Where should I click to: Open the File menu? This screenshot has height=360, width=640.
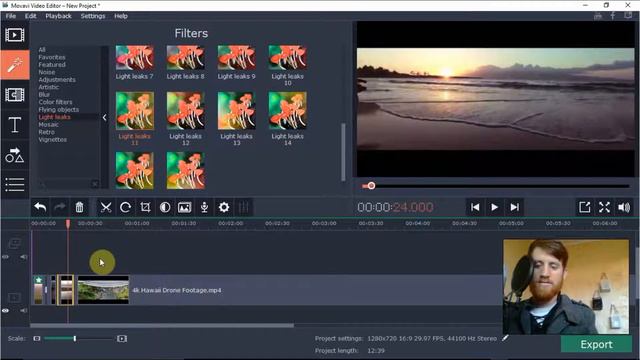pos(11,16)
